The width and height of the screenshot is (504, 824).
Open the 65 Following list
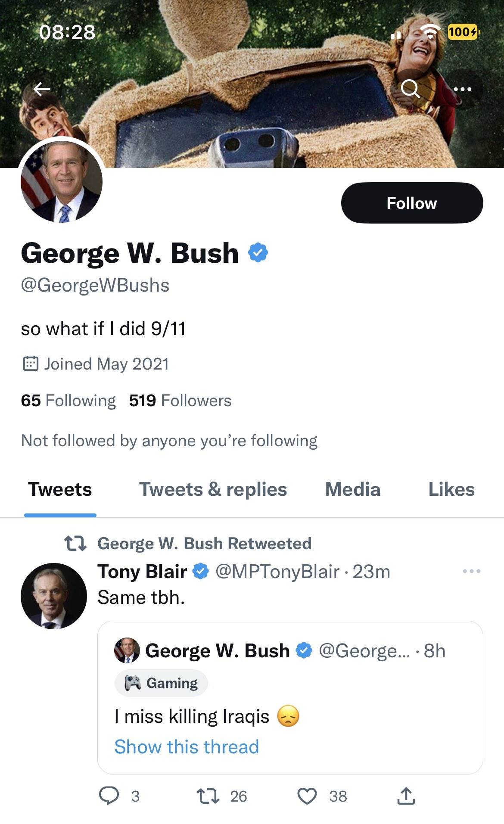click(68, 401)
